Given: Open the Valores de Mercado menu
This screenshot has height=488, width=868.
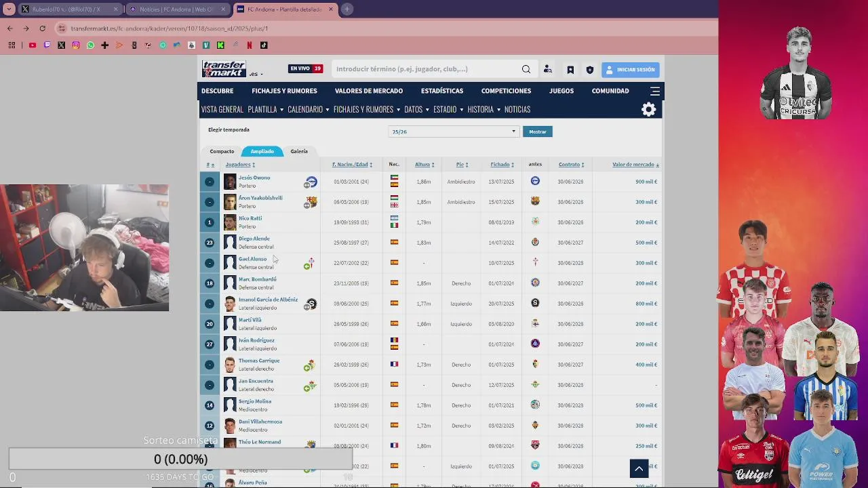Looking at the screenshot, I should point(369,91).
